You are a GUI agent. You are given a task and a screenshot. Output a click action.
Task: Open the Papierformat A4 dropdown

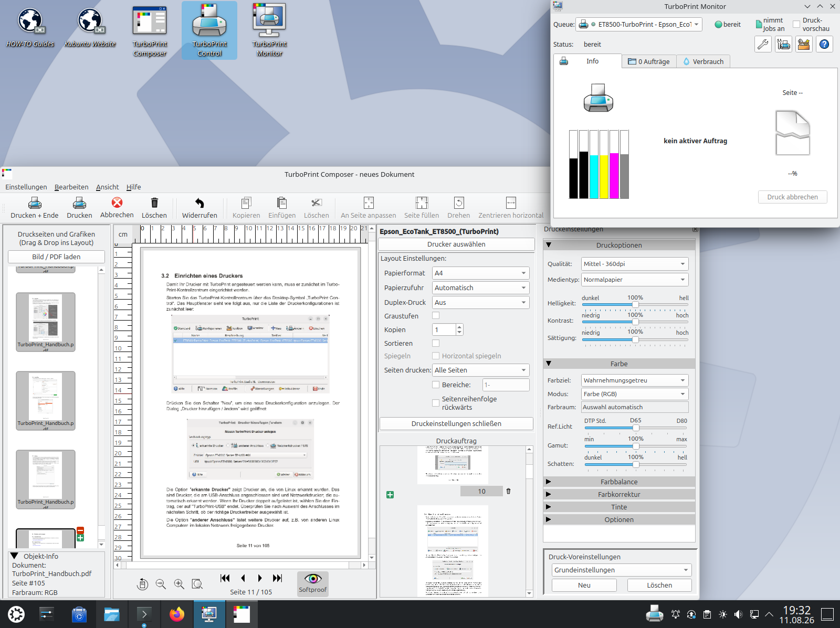tap(481, 273)
